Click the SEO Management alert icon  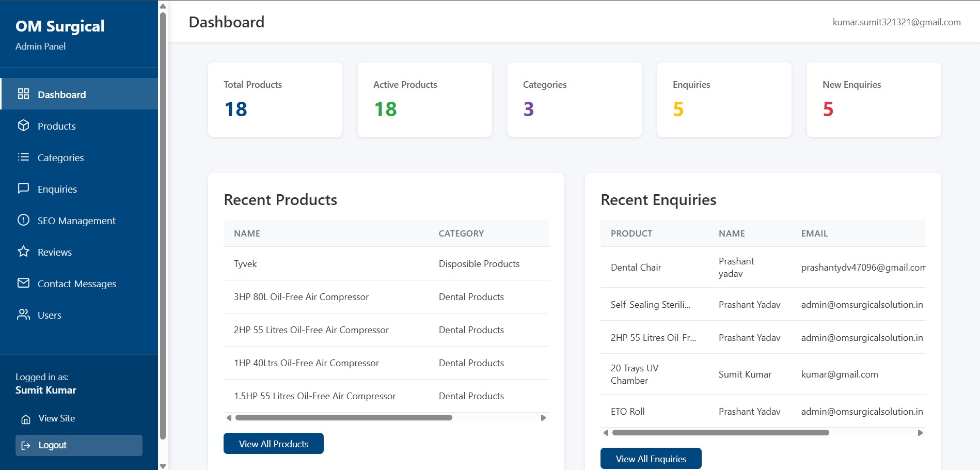point(23,220)
